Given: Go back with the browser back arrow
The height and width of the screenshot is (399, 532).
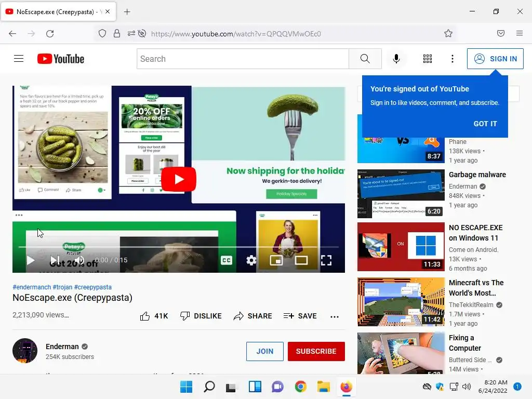Looking at the screenshot, I should 12,34.
